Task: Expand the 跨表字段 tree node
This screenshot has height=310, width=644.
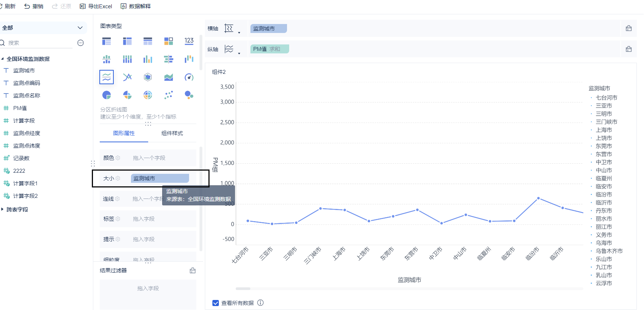Action: (x=3, y=209)
